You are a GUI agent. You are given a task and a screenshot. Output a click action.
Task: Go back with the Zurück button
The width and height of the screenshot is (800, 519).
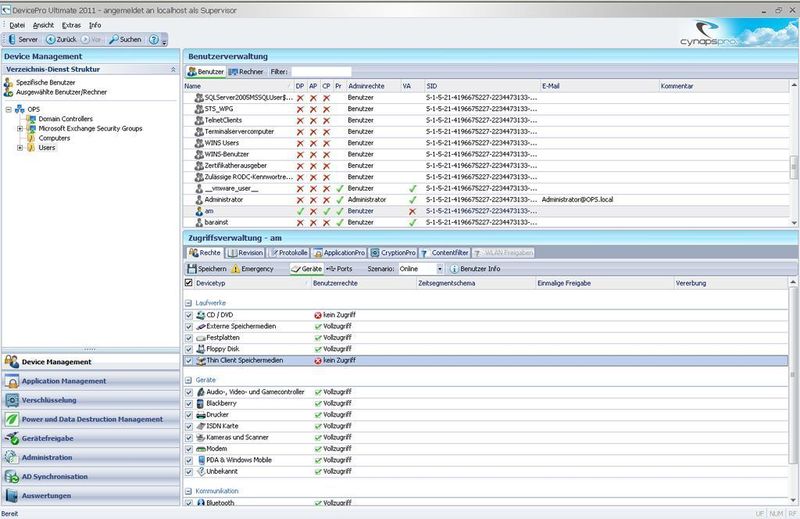click(61, 39)
